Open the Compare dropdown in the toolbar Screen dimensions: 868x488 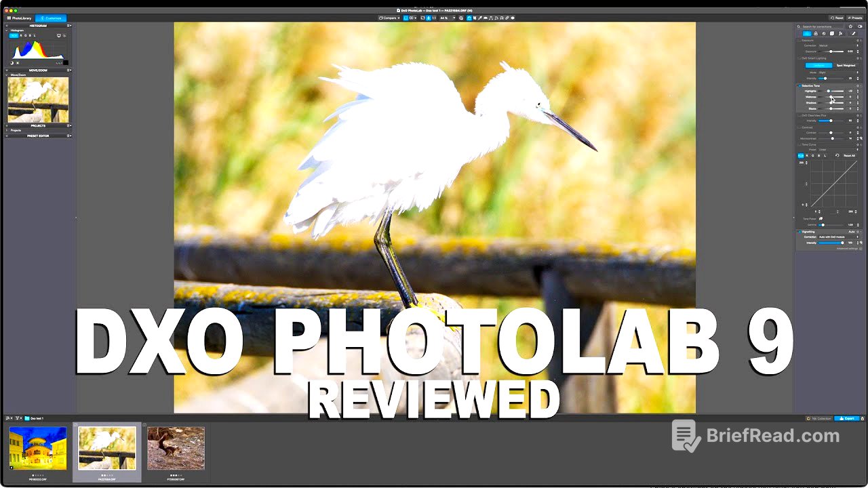[x=389, y=18]
